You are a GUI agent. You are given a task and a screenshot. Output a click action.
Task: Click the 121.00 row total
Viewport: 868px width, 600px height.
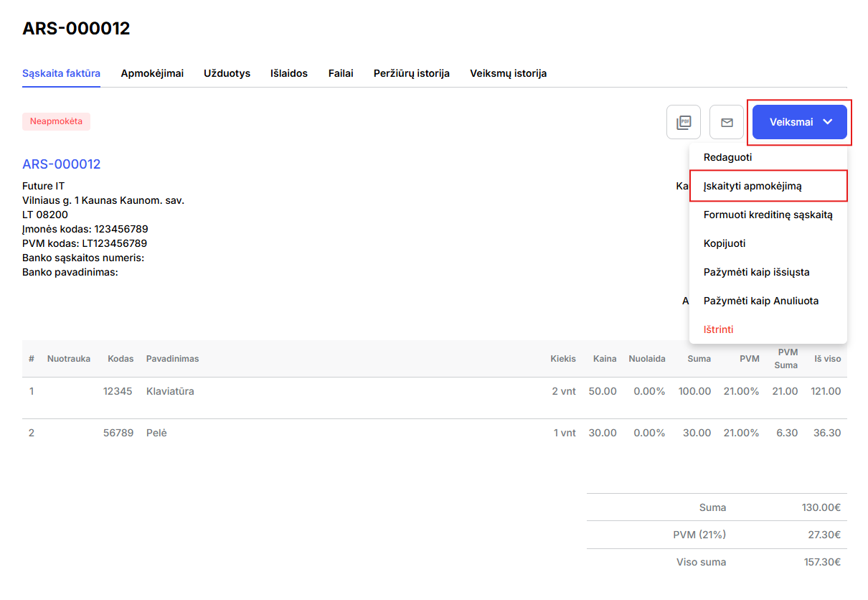point(826,391)
